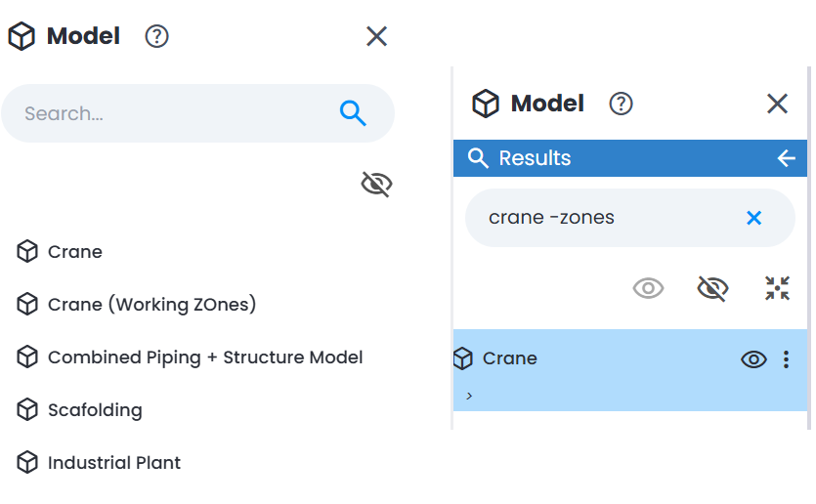This screenshot has width=816, height=504.
Task: Hide all models using left panel crossed-eye
Action: pyautogui.click(x=376, y=185)
